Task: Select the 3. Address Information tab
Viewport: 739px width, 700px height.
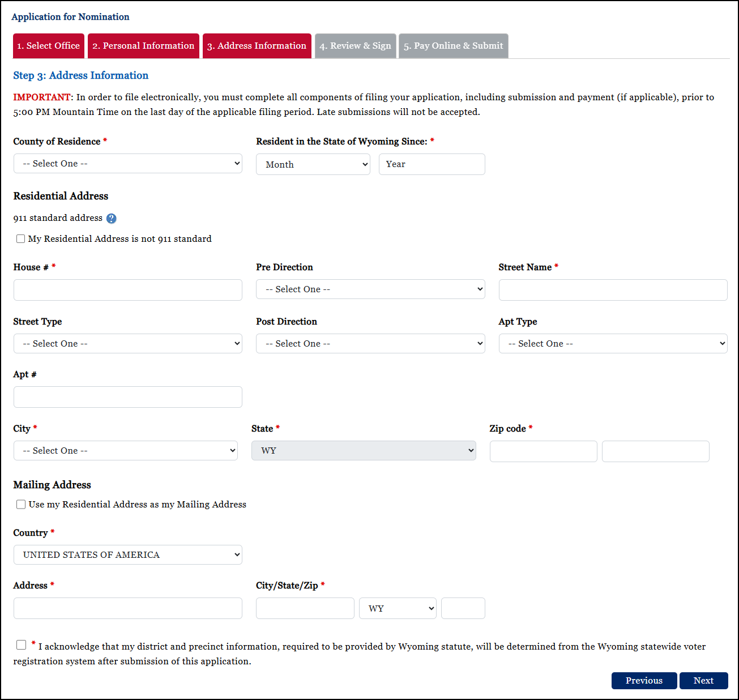Action: [257, 46]
